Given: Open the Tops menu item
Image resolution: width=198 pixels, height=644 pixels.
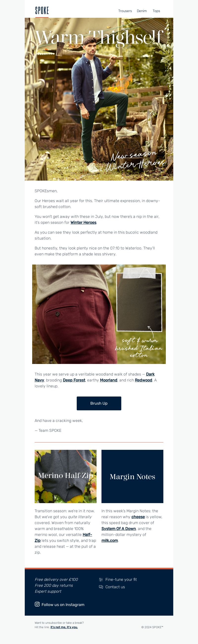Looking at the screenshot, I should (x=156, y=11).
